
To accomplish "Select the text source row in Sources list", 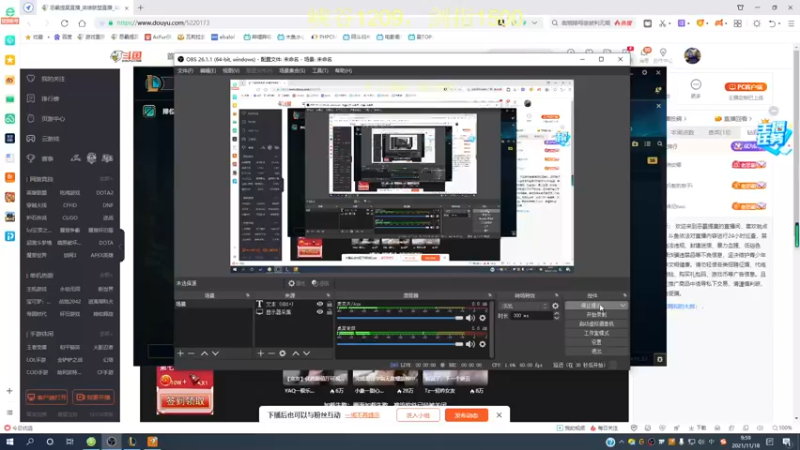I will pos(294,304).
